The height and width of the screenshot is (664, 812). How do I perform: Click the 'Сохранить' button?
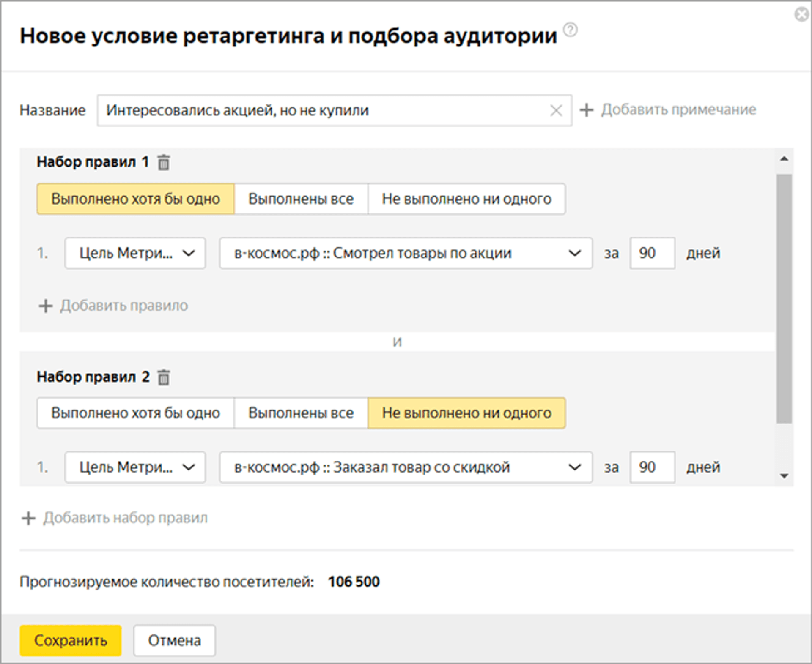tap(70, 640)
